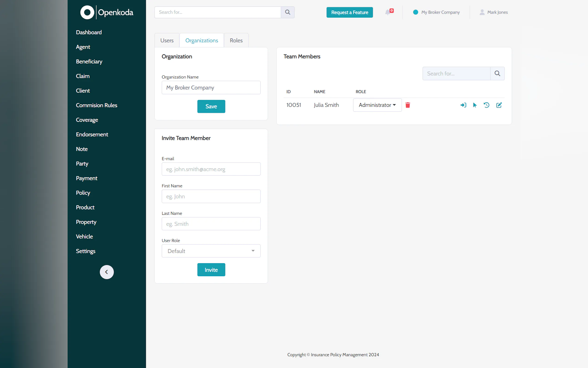Click the edit pencil icon for Julia Smith
Viewport: 588px width, 368px height.
(499, 105)
